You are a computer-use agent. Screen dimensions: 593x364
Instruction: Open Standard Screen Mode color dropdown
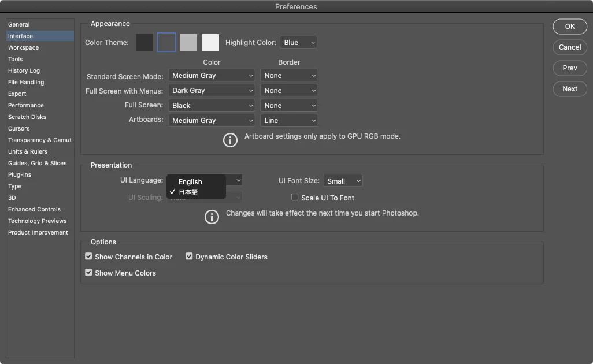click(x=212, y=76)
